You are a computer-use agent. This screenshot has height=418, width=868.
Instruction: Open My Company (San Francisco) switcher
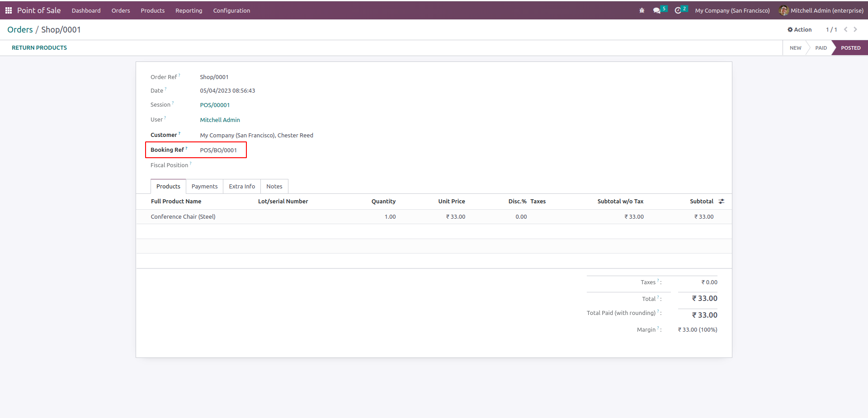click(x=732, y=10)
